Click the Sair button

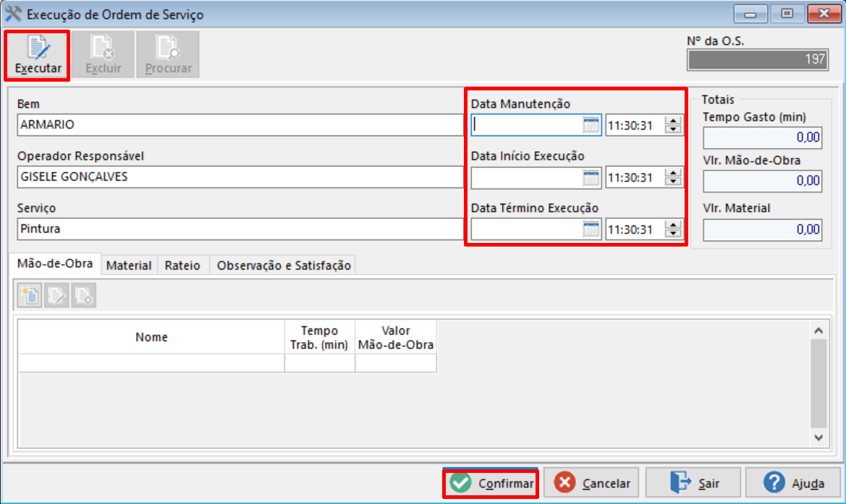pos(693,483)
